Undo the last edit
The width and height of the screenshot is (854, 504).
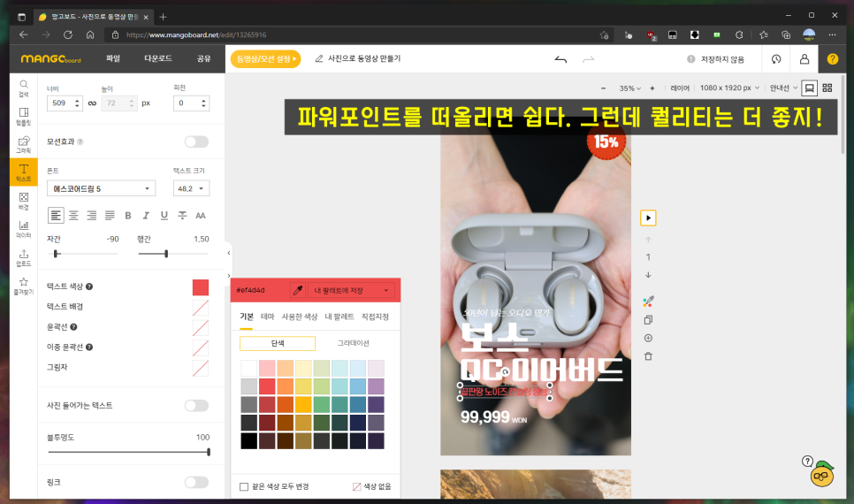click(x=560, y=59)
